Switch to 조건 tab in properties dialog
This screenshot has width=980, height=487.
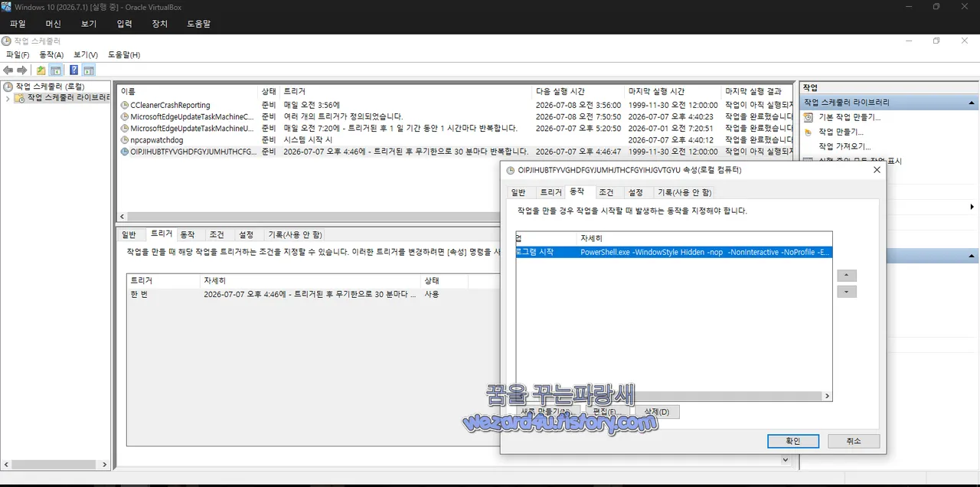point(606,192)
